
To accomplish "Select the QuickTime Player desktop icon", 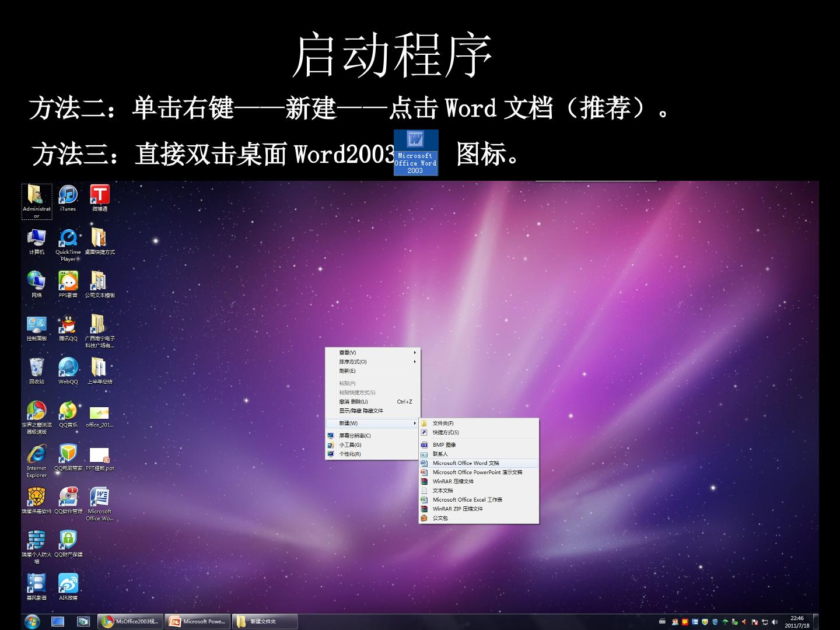I will point(68,244).
